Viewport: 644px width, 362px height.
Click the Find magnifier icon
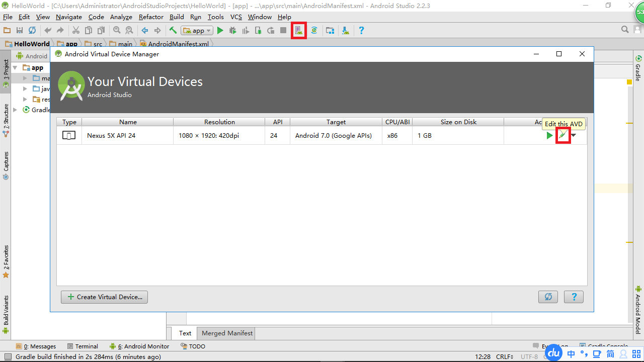click(x=117, y=30)
